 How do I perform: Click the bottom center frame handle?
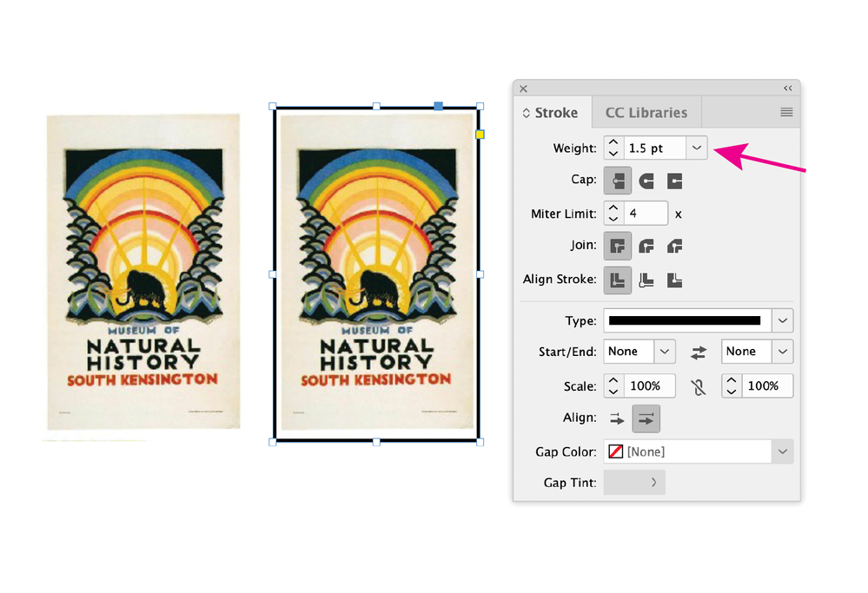(x=376, y=442)
